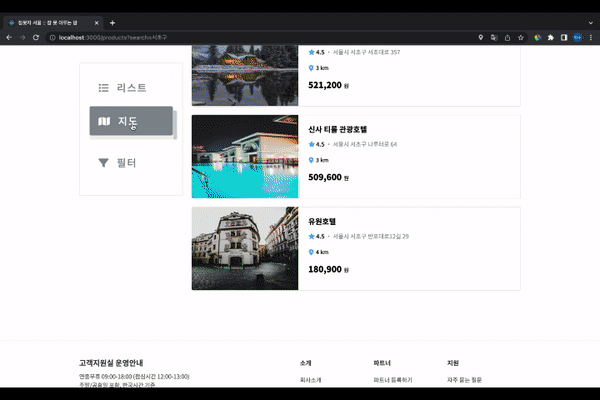This screenshot has height=400, width=600.
Task: Click the 180,900 원 price
Action: 328,269
